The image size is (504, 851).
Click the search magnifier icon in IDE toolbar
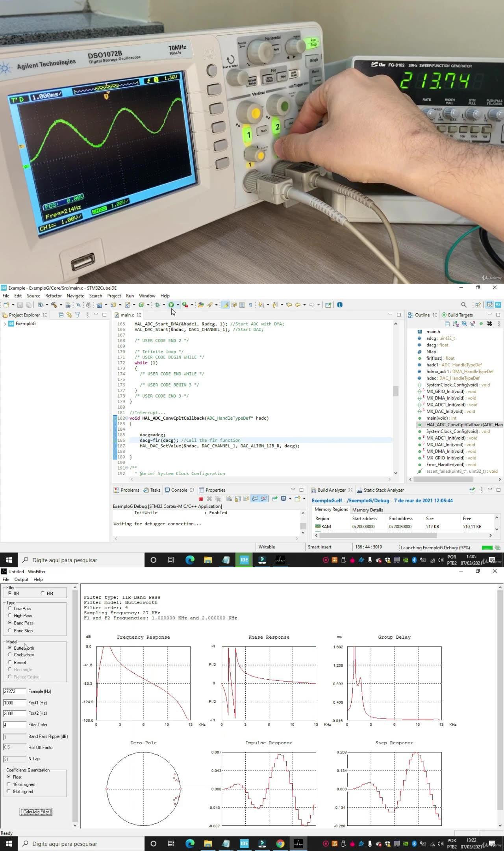[463, 305]
